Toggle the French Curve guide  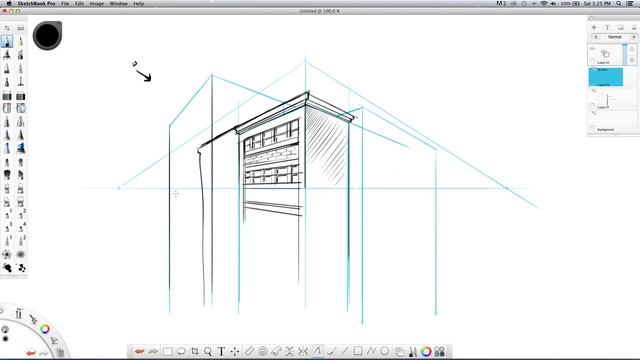tap(276, 351)
